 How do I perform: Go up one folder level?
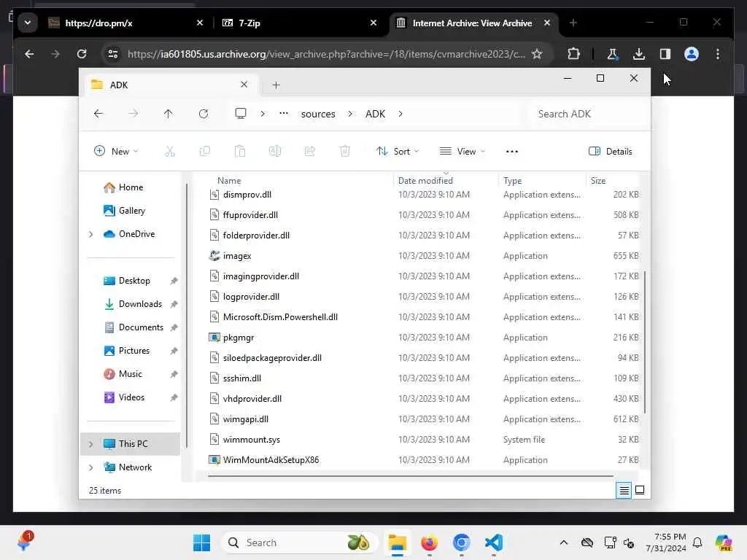click(169, 114)
